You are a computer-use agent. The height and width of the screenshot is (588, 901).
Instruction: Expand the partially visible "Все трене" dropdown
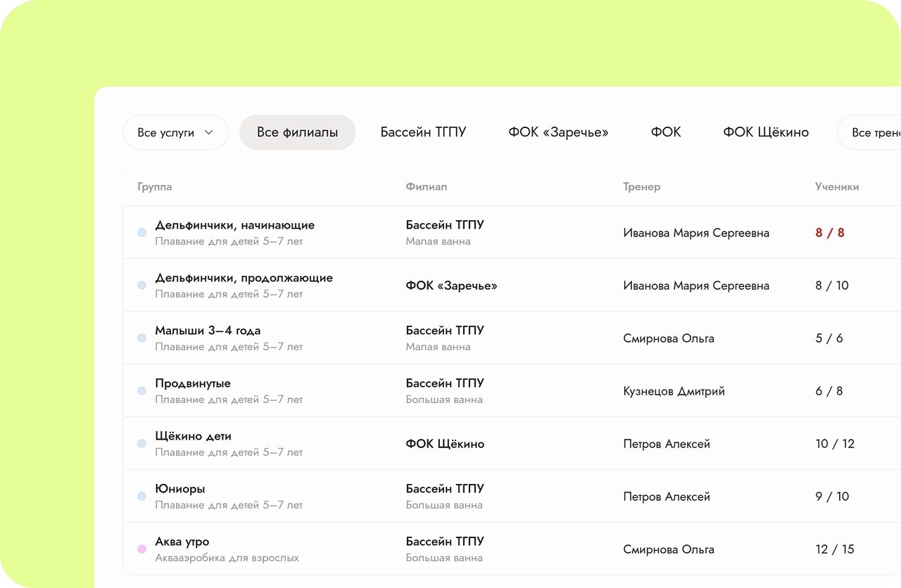coord(869,132)
